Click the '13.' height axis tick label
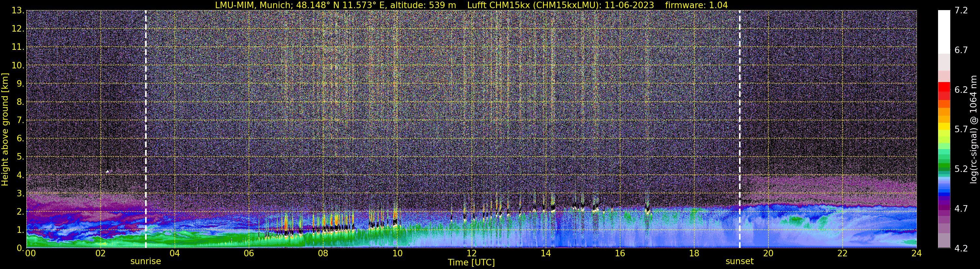 click(18, 10)
